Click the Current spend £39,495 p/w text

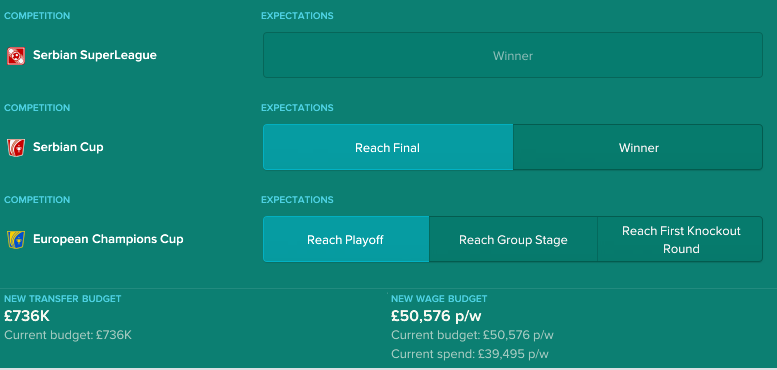point(470,354)
